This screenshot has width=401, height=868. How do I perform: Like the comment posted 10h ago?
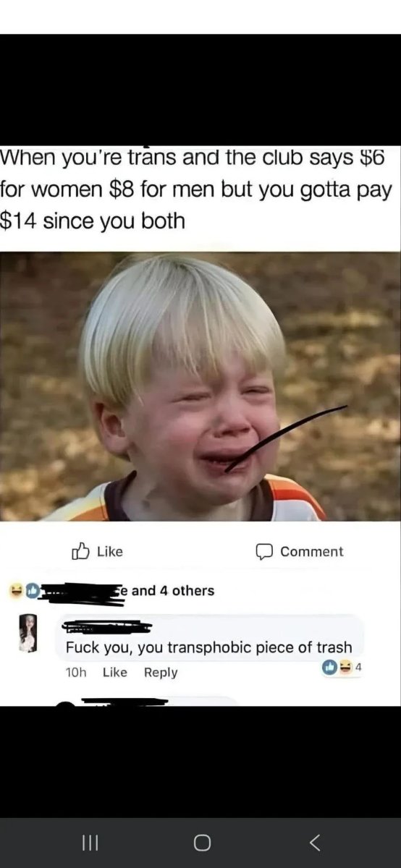[114, 673]
